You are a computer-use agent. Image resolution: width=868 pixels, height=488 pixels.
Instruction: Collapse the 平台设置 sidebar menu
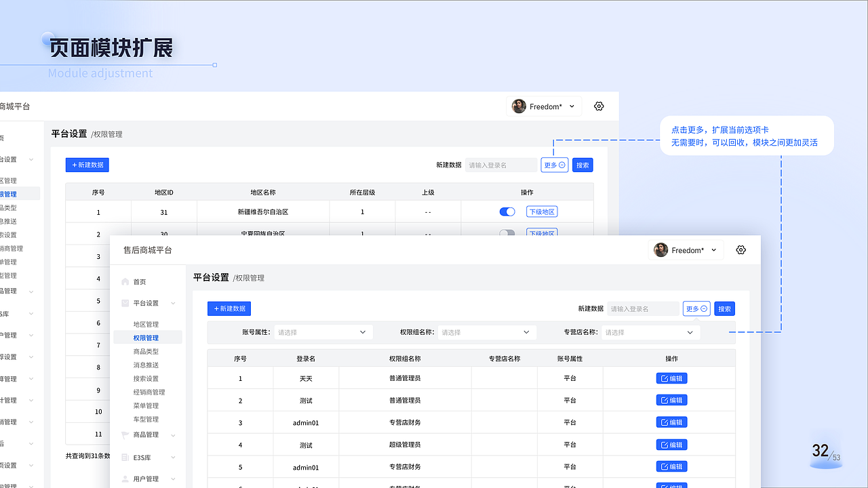point(174,303)
